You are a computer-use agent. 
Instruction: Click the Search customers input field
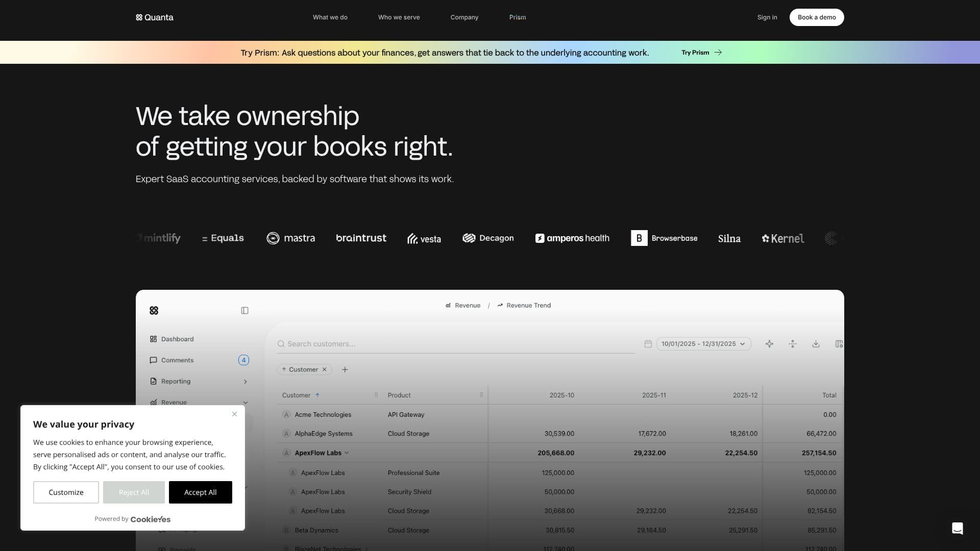tap(456, 344)
